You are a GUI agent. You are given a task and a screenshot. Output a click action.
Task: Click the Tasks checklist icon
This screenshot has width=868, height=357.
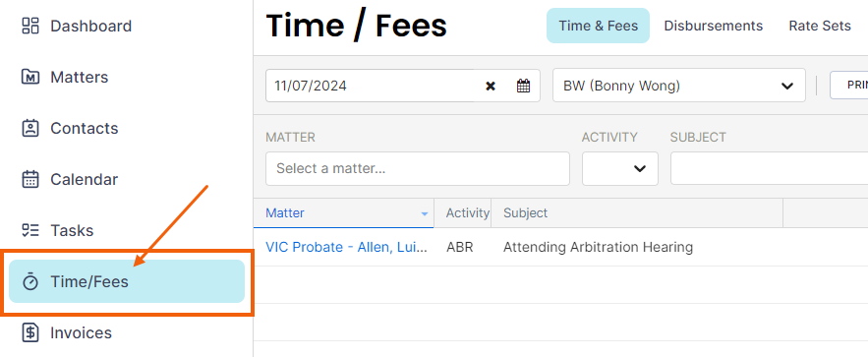[29, 230]
